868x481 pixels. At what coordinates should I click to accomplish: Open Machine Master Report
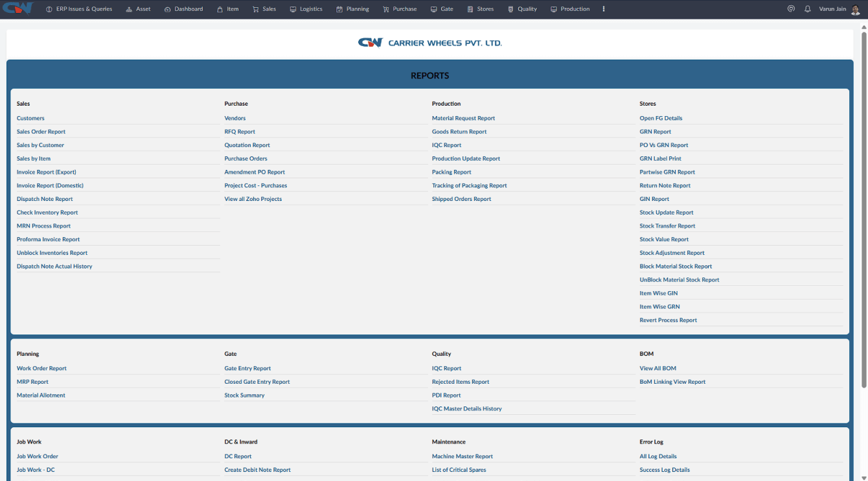(x=463, y=456)
